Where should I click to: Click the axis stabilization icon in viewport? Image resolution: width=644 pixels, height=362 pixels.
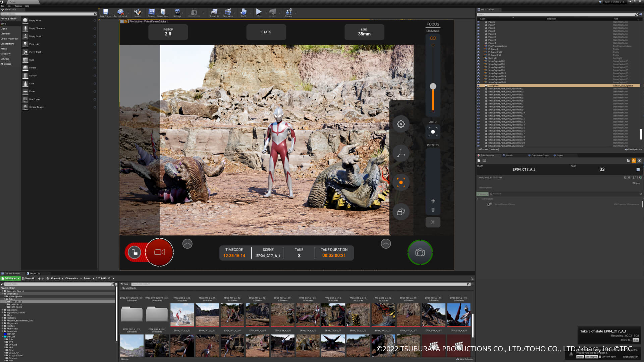coord(401,153)
